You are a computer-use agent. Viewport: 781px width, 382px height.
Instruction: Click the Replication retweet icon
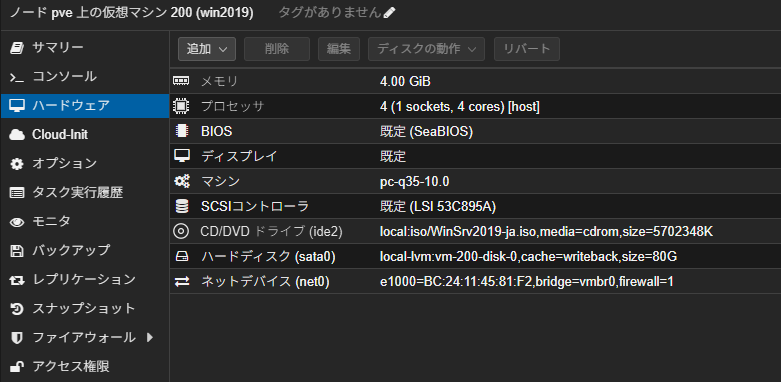click(x=17, y=280)
